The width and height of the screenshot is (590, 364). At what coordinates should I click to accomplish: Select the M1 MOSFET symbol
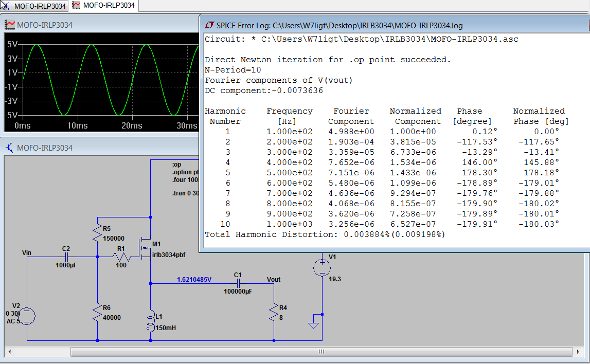coord(146,248)
